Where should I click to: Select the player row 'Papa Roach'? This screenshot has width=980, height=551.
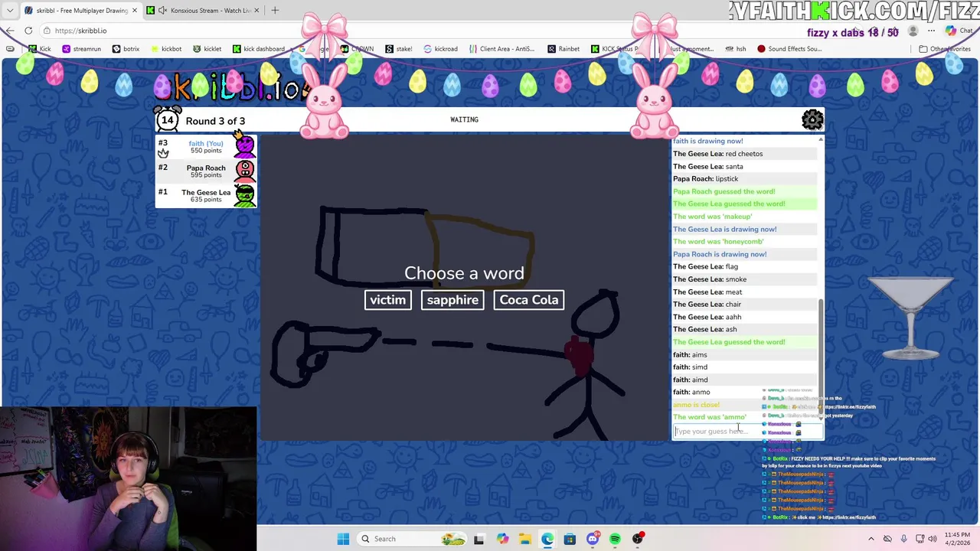pos(206,171)
